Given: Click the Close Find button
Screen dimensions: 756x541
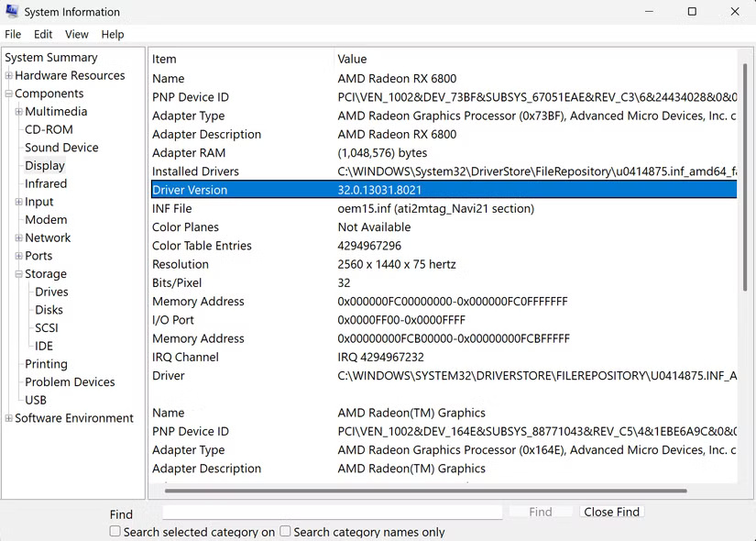Looking at the screenshot, I should [x=611, y=512].
